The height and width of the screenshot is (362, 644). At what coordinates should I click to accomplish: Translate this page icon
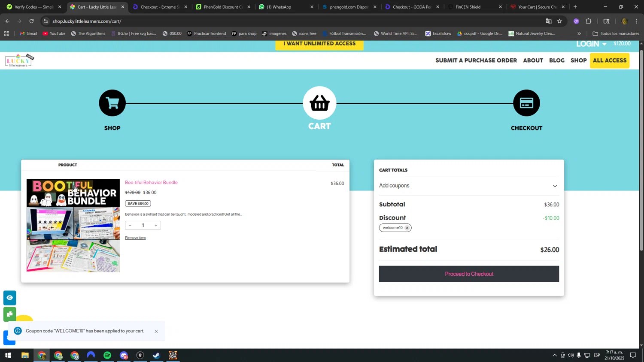548,21
